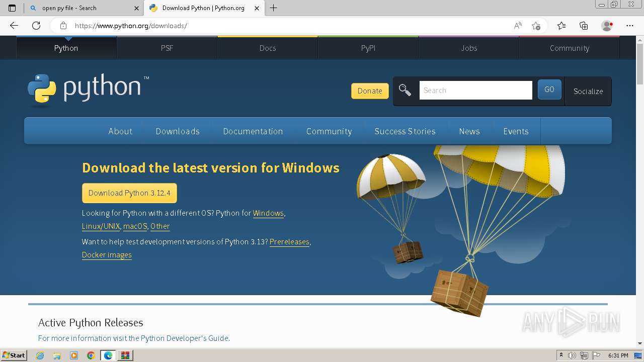The width and height of the screenshot is (644, 362).
Task: Click the Action Center flag icon
Action: pyautogui.click(x=596, y=355)
